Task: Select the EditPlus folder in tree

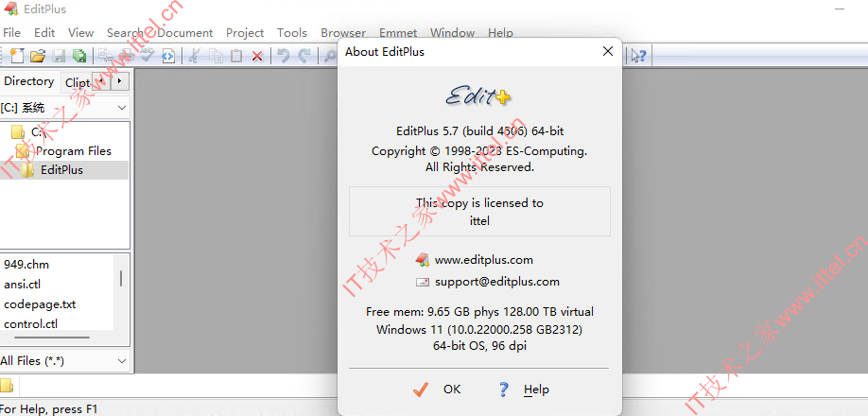Action: coord(61,170)
